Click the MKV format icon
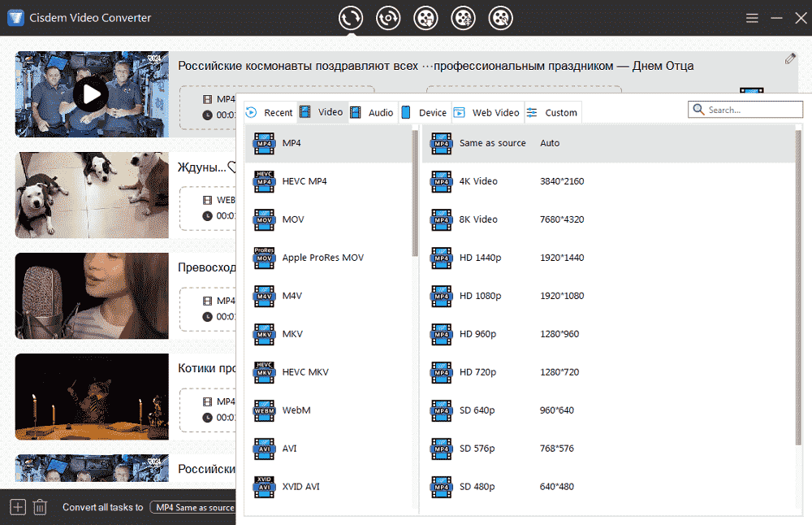Image resolution: width=812 pixels, height=525 pixels. tap(264, 334)
